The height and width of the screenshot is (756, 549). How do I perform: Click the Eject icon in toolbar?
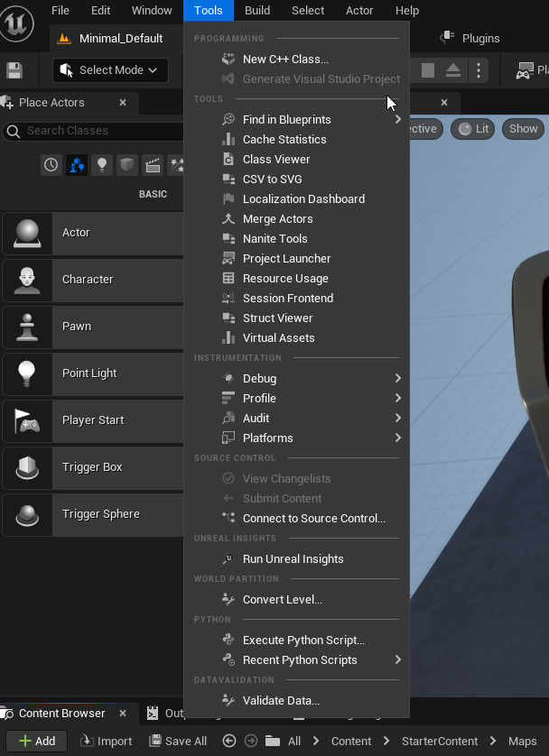coord(453,70)
